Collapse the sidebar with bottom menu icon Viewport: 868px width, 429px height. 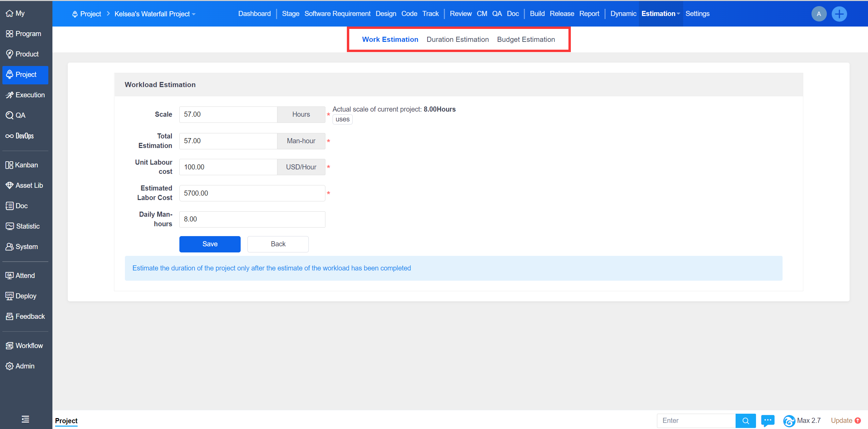click(x=25, y=419)
